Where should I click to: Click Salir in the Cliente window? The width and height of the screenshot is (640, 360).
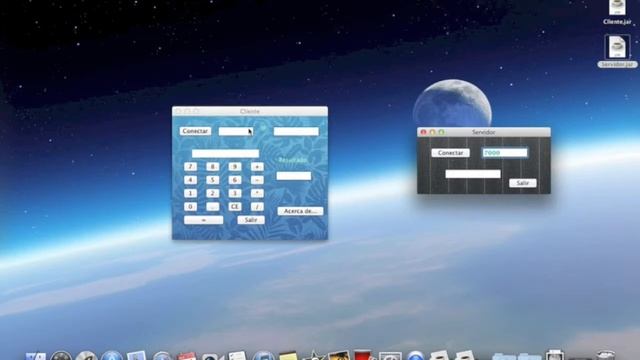pos(251,220)
